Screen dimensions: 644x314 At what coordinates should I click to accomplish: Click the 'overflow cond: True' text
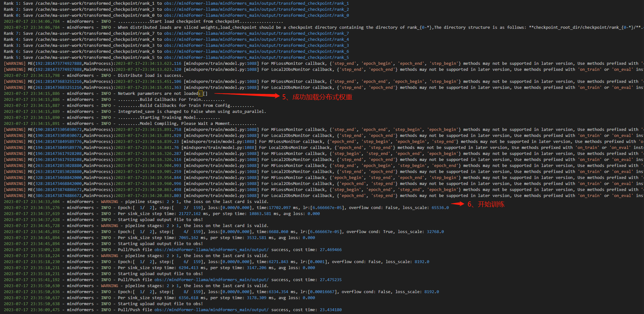(370, 231)
